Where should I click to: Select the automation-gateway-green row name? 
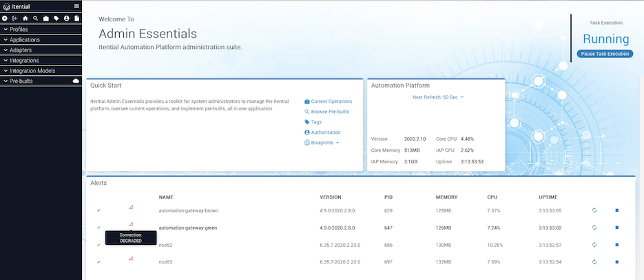[x=188, y=228]
